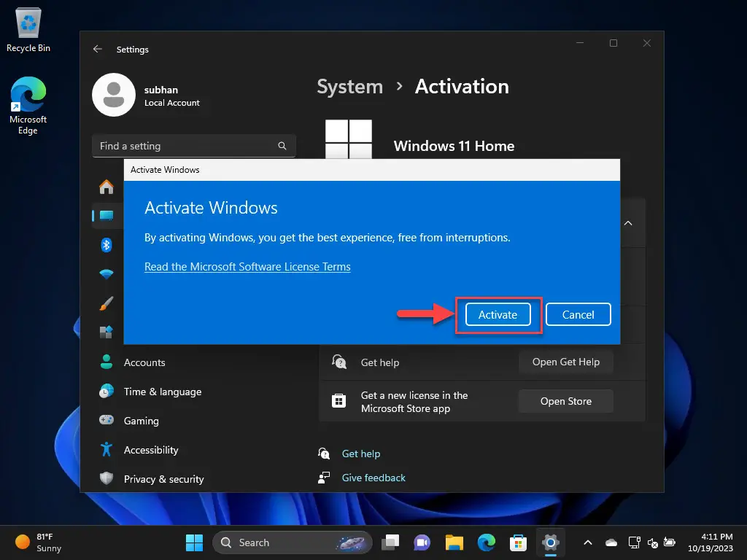
Task: Go back using Settings back arrow
Action: point(98,49)
